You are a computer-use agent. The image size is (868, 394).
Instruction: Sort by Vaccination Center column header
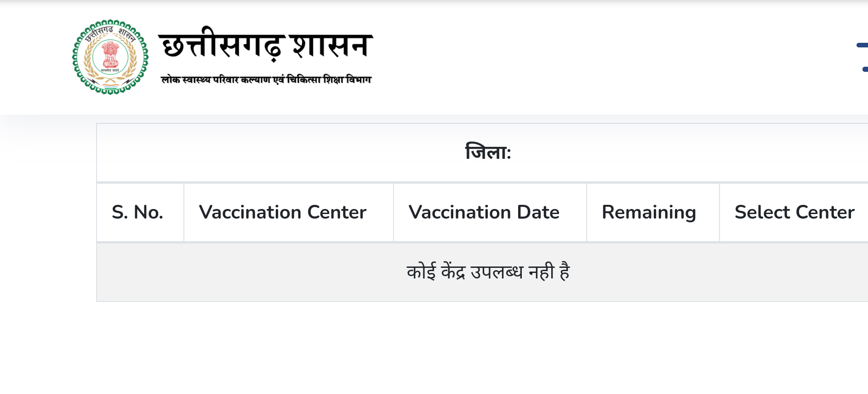[x=283, y=212]
